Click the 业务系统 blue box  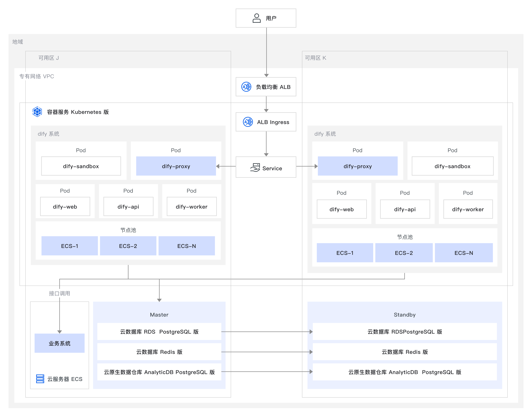pyautogui.click(x=59, y=343)
